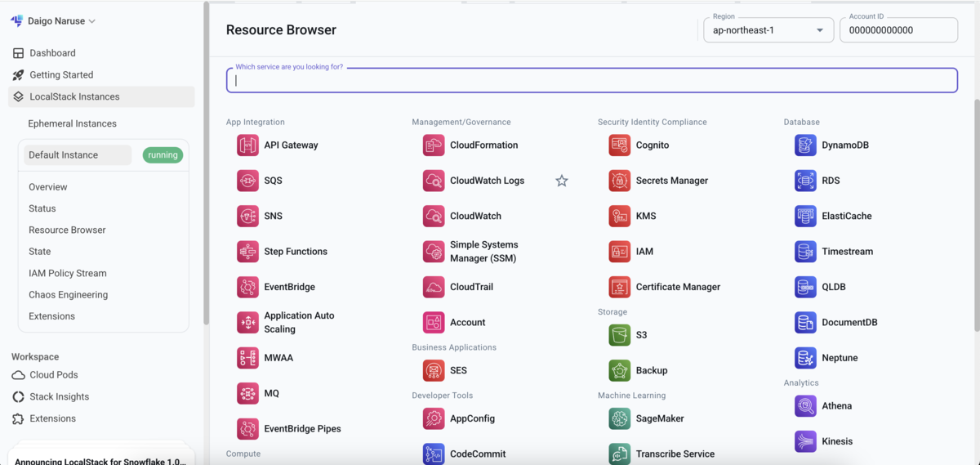Select the Step Functions icon
980x465 pixels.
(x=247, y=252)
